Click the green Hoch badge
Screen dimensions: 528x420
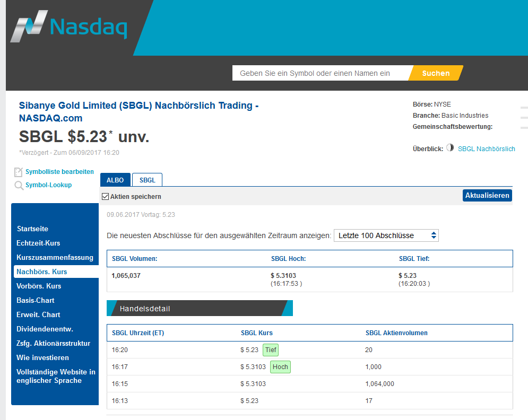point(280,367)
